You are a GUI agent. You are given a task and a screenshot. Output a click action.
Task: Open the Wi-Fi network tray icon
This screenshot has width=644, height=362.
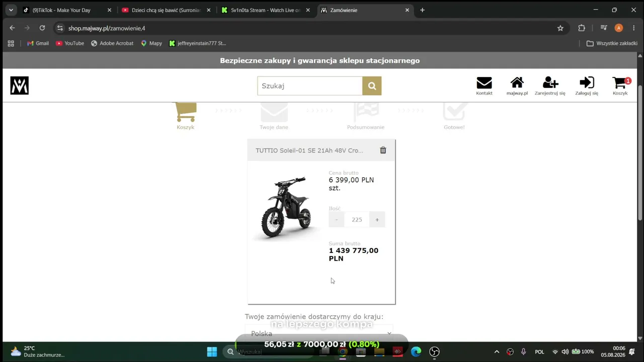(555, 352)
